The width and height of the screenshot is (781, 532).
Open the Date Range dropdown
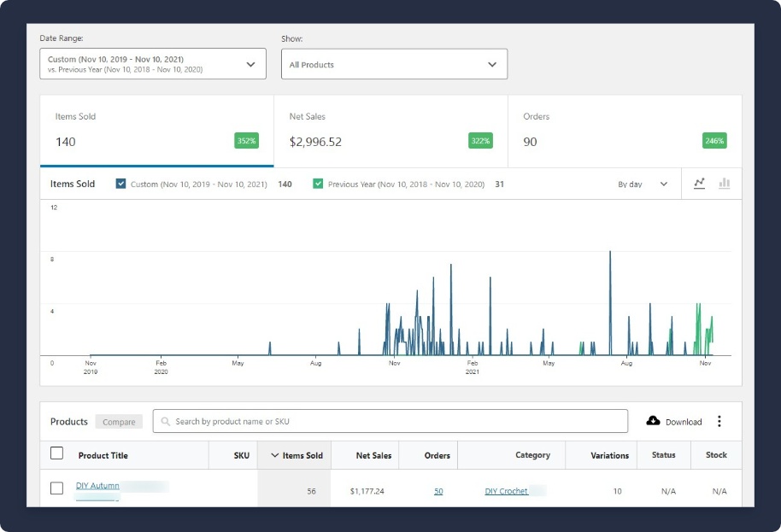153,64
